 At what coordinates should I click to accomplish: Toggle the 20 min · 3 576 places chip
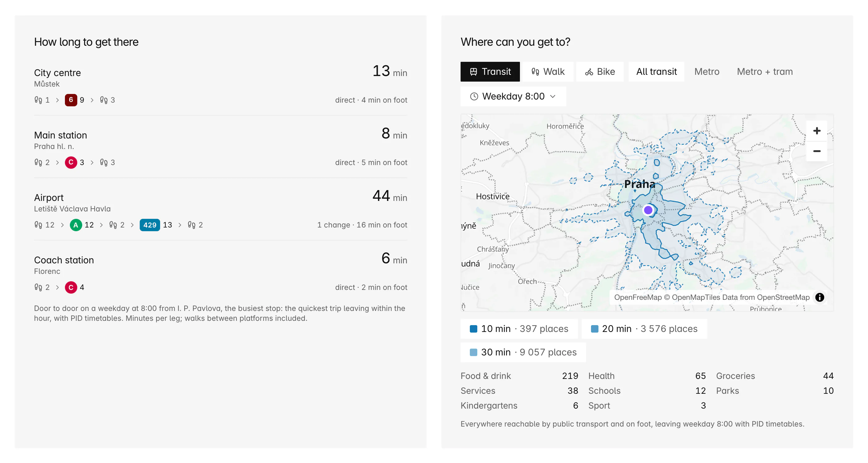tap(644, 329)
